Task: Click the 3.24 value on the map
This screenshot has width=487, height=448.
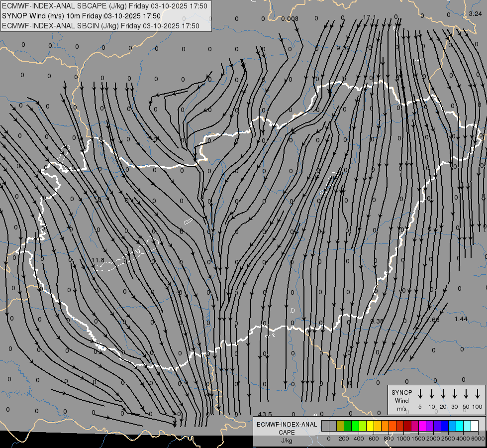Action: pyautogui.click(x=475, y=14)
